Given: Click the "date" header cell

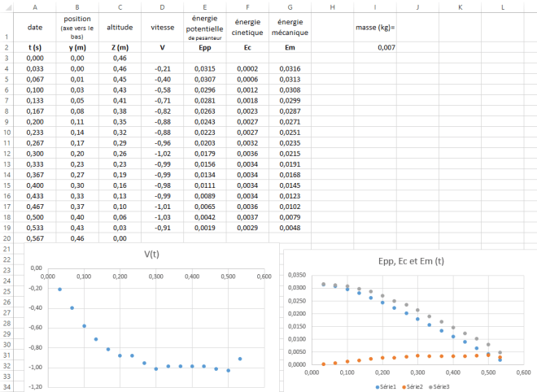Looking at the screenshot, I should click(x=35, y=28).
